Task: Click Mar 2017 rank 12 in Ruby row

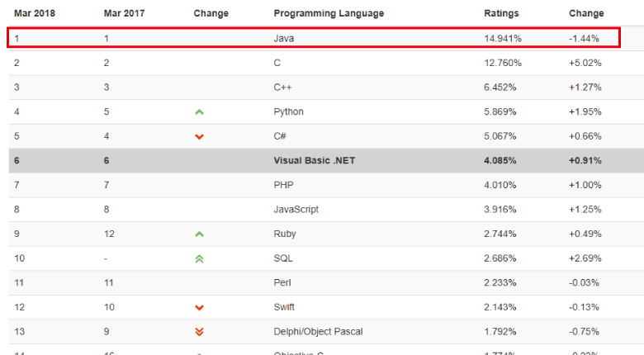Action: click(109, 234)
